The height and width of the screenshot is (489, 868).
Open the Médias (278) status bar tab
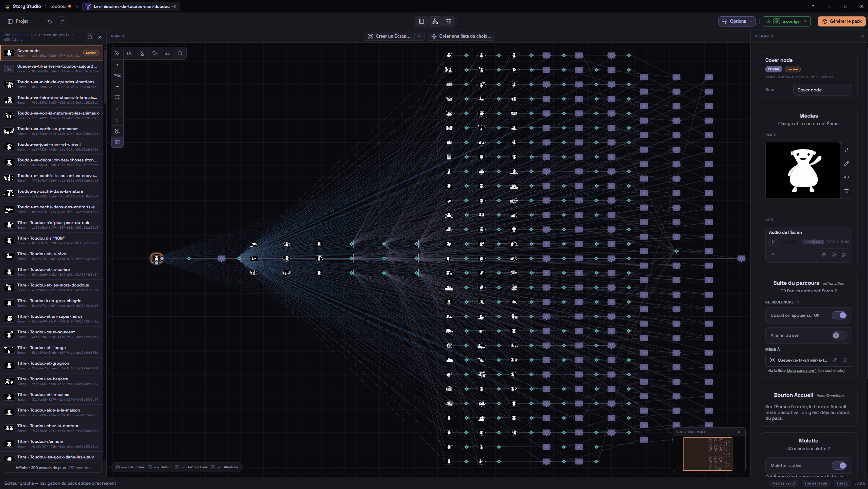pyautogui.click(x=783, y=483)
